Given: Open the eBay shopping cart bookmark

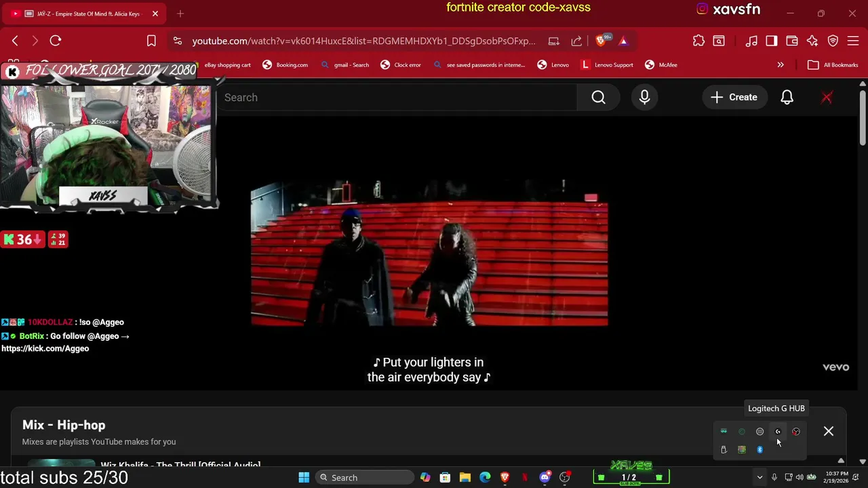Looking at the screenshot, I should tap(227, 65).
